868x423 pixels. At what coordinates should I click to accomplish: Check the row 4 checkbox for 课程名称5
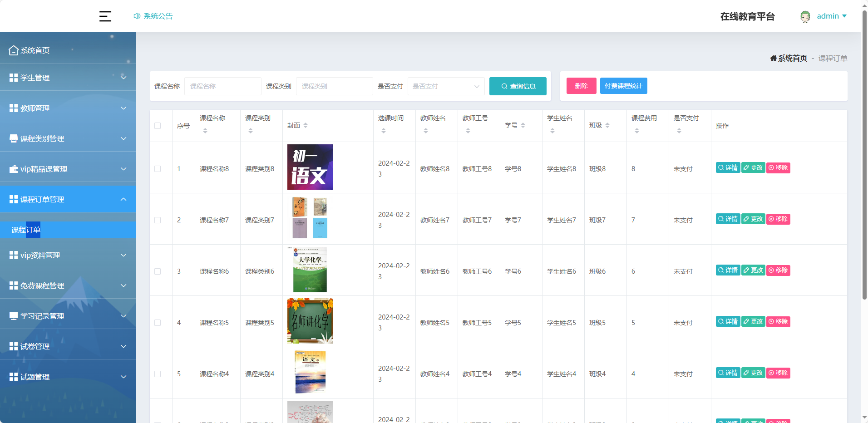158,323
